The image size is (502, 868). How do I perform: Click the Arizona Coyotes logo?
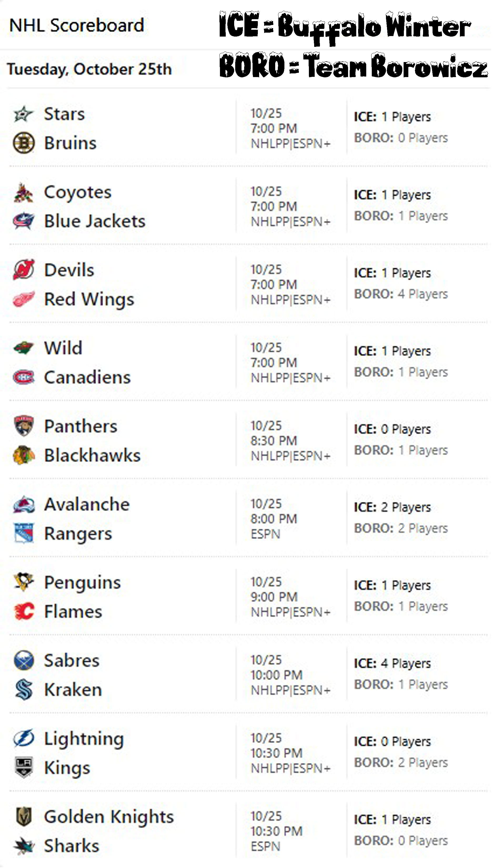point(23,193)
